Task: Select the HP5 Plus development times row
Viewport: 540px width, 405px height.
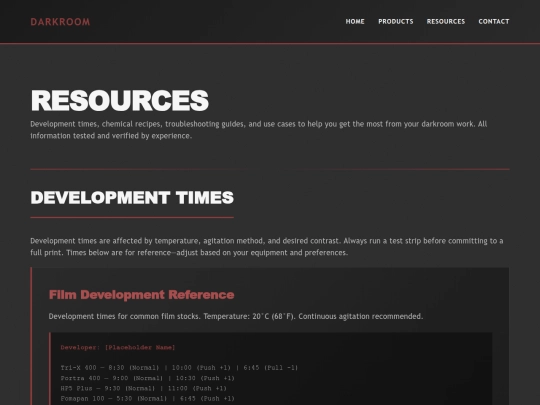Action: coord(144,388)
